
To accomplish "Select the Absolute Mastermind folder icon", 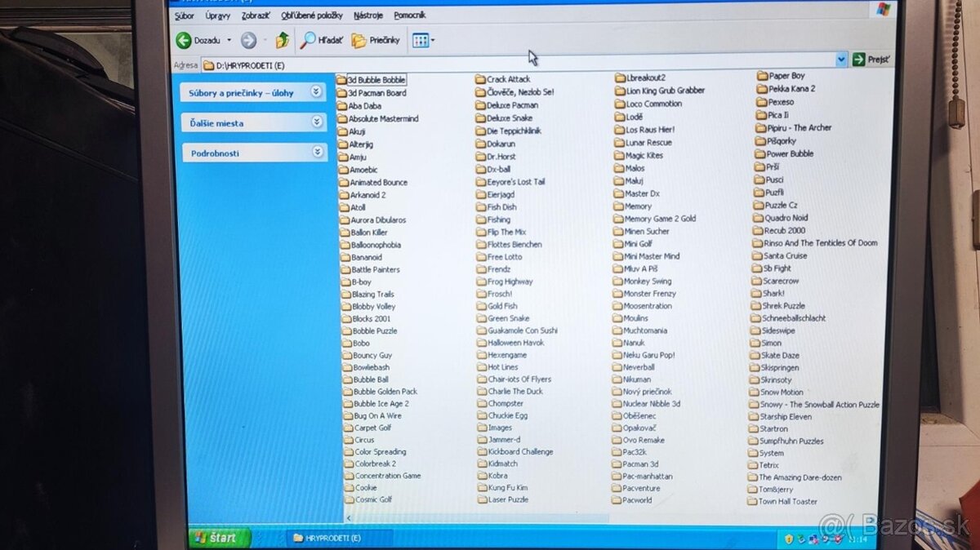I will click(x=343, y=118).
